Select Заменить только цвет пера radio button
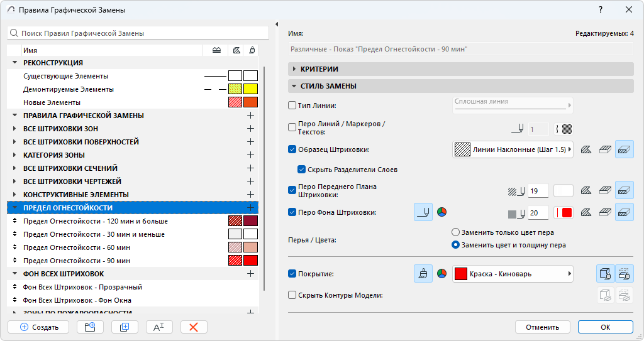Image resolution: width=644 pixels, height=341 pixels. 455,232
